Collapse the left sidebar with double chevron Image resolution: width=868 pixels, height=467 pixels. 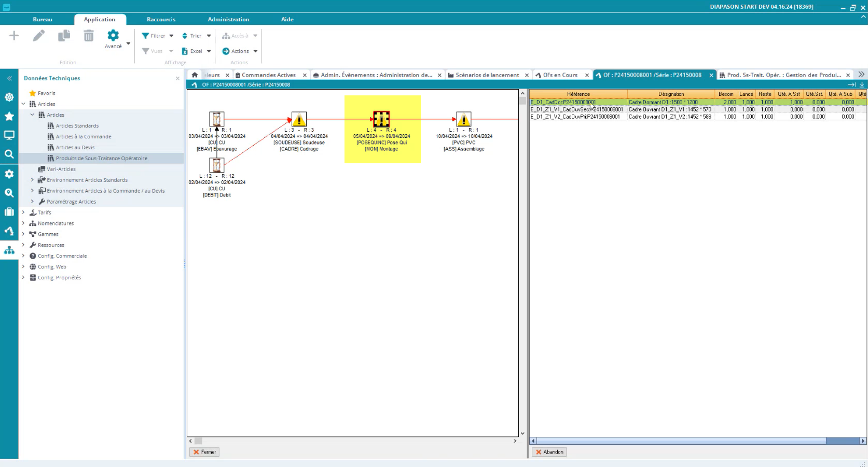click(x=9, y=78)
